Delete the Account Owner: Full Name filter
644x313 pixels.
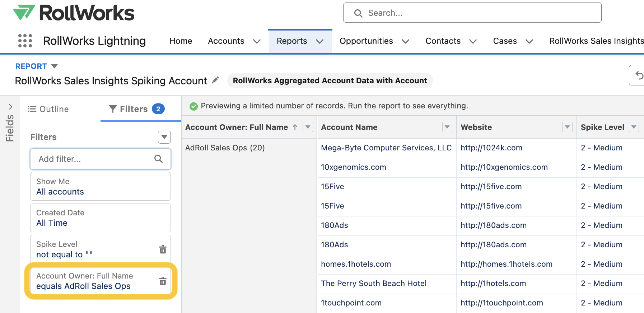click(x=163, y=281)
